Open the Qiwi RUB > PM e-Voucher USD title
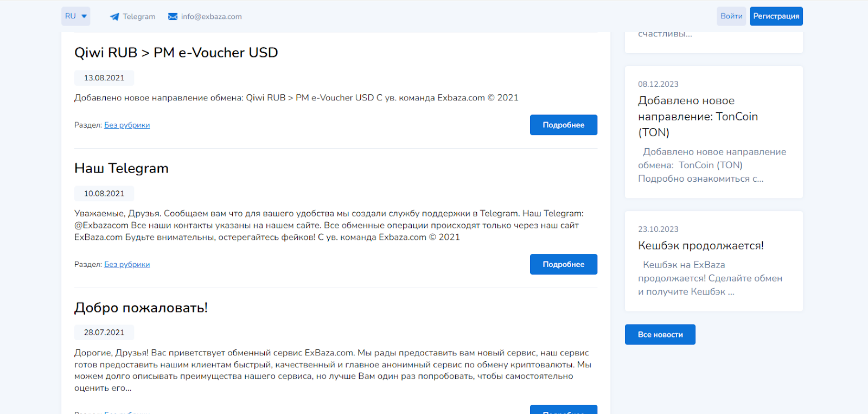Image resolution: width=868 pixels, height=414 pixels. [176, 53]
